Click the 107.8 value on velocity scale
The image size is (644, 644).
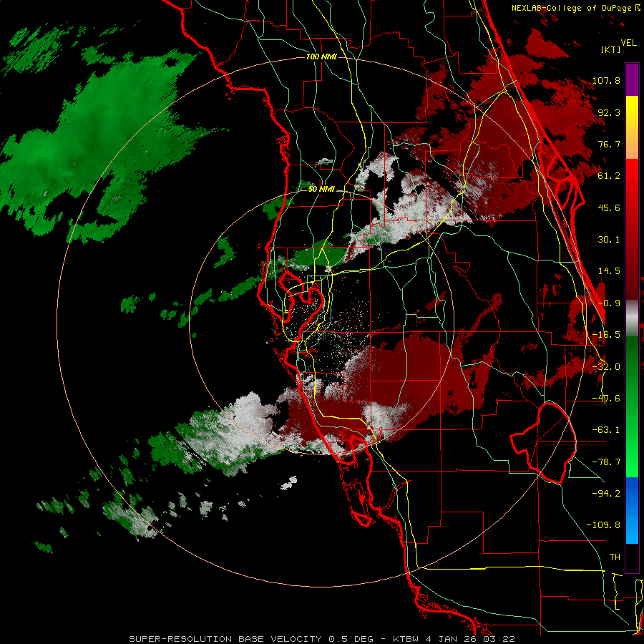click(607, 80)
